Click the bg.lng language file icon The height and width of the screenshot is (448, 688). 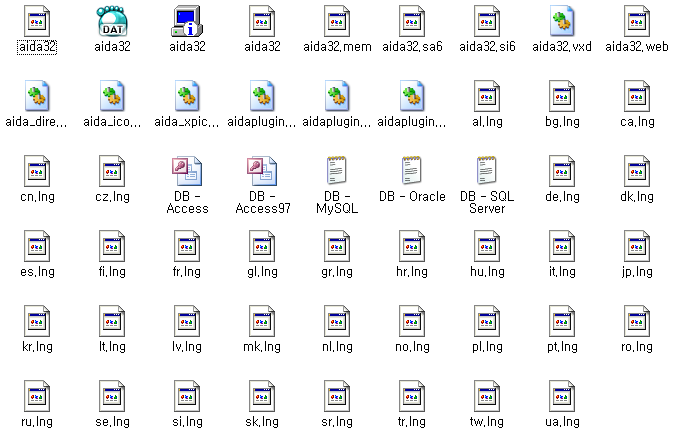pos(562,96)
